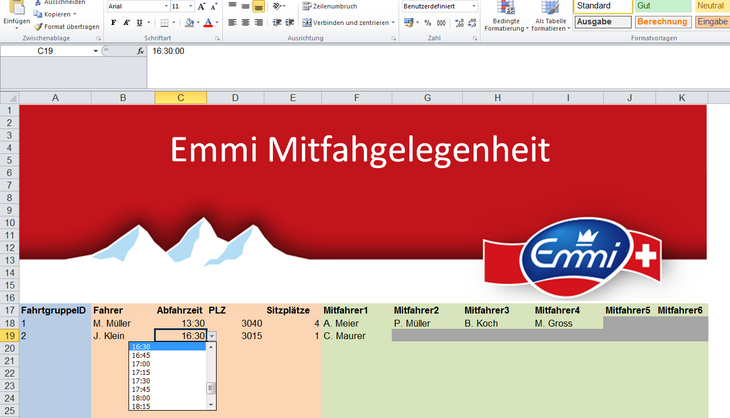Click accounting number format icon
This screenshot has width=730, height=418.
(408, 22)
